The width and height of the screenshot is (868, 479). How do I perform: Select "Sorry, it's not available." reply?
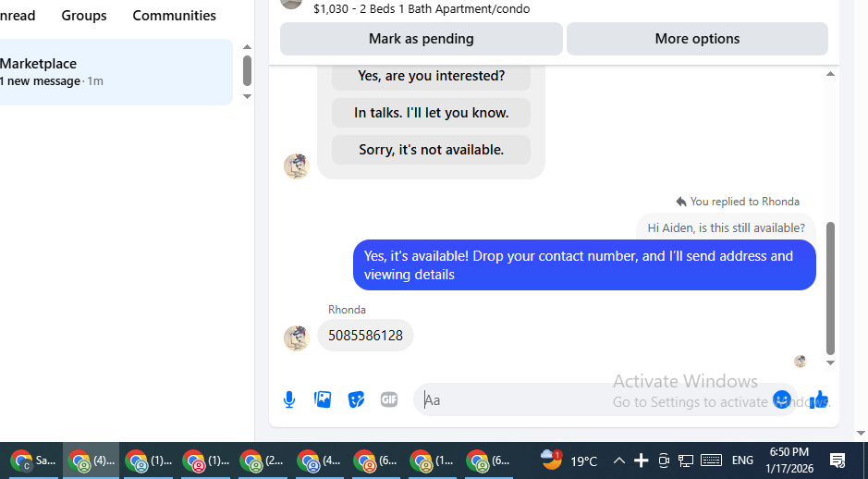pos(432,150)
